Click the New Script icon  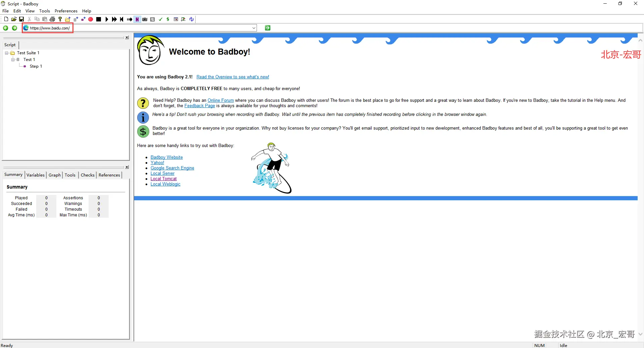pos(6,19)
